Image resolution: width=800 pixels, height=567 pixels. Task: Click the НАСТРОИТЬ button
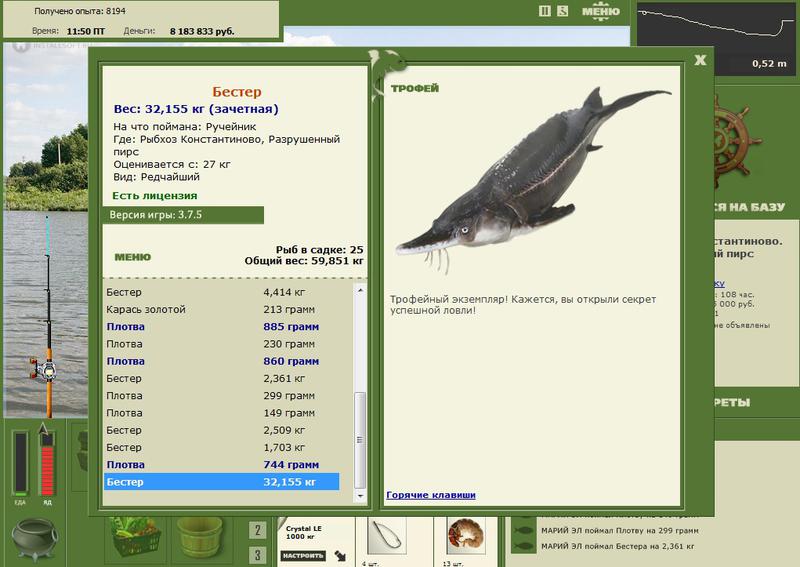[x=303, y=556]
